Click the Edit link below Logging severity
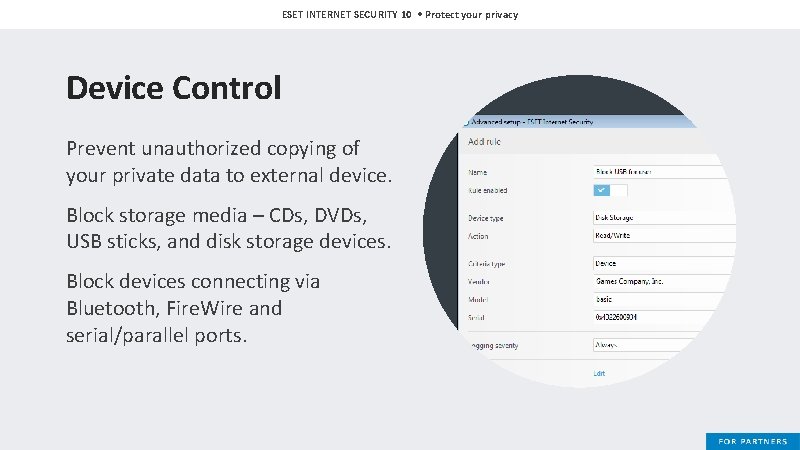 click(599, 373)
